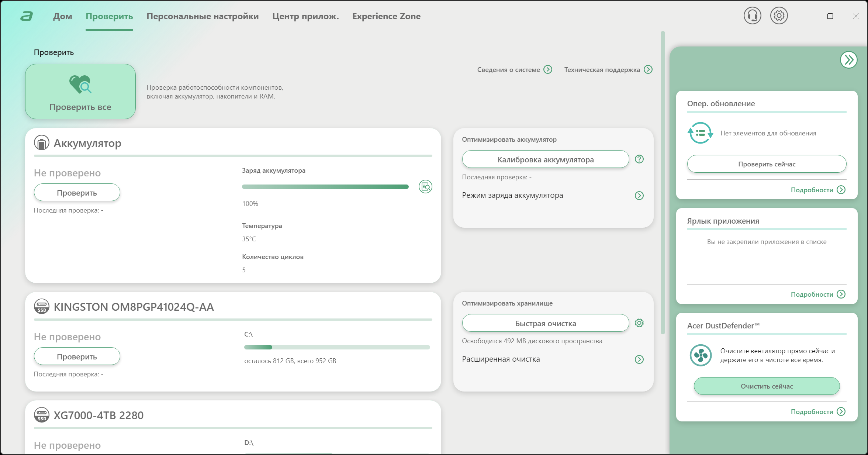Click the battery icon next to Аккумулятор
This screenshot has width=868, height=455.
(x=42, y=143)
